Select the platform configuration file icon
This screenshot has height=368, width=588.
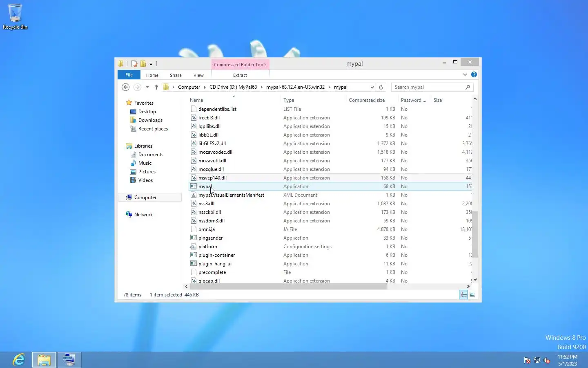194,247
